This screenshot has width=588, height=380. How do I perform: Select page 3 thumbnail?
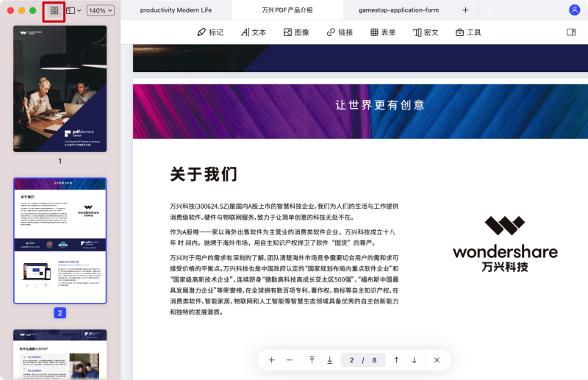pyautogui.click(x=60, y=354)
